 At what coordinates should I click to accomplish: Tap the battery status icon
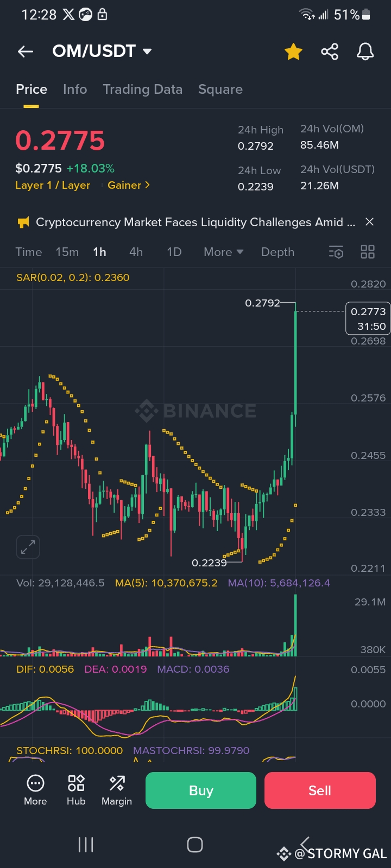[366, 15]
